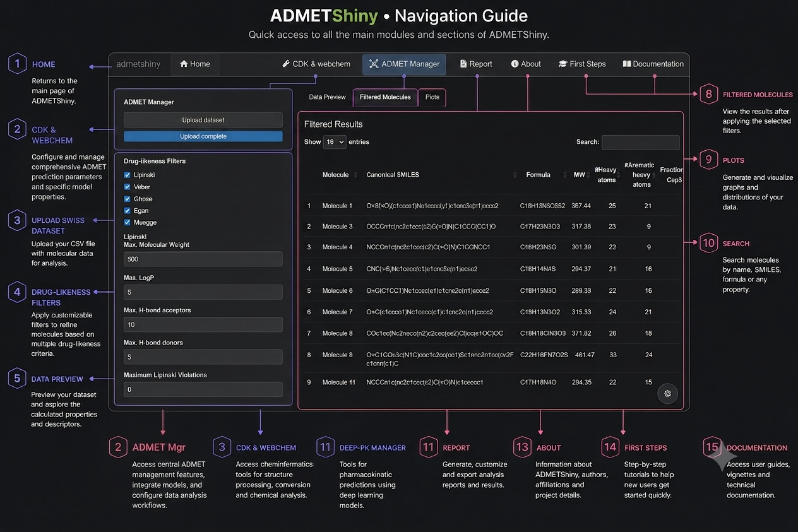Toggle the Lipinski filter checkbox
This screenshot has height=532, width=798.
[128, 175]
